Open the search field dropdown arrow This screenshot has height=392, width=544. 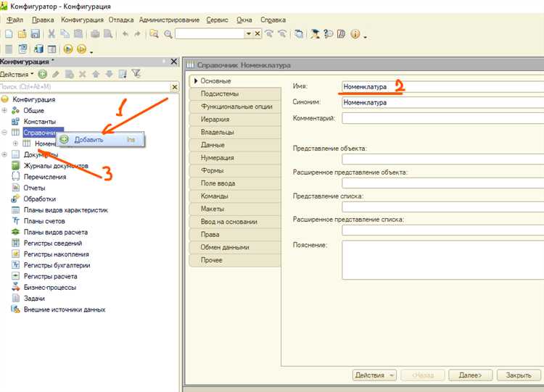click(x=248, y=33)
